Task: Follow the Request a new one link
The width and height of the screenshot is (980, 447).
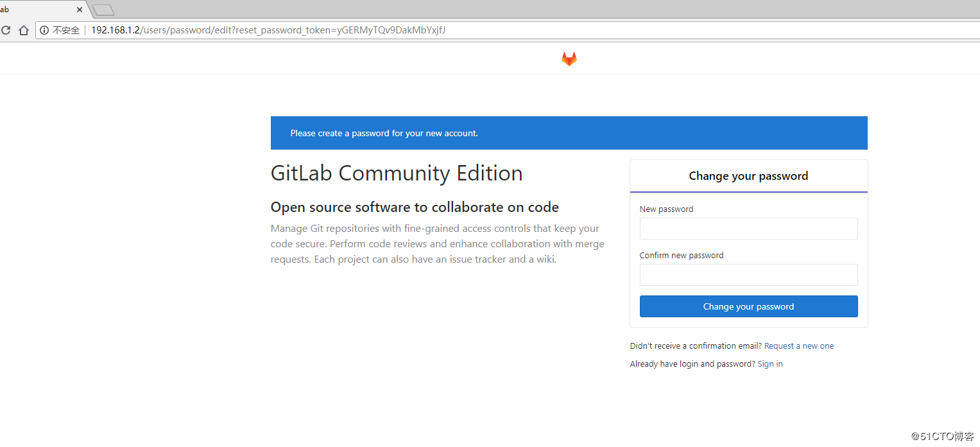Action: (x=799, y=346)
